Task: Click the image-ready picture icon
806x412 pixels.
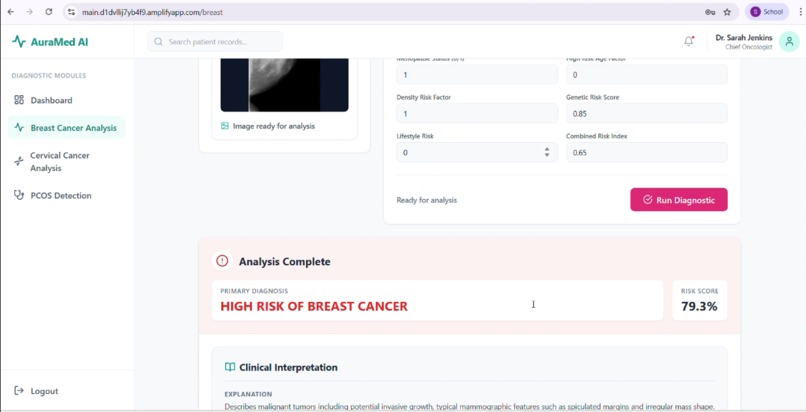Action: click(x=225, y=126)
